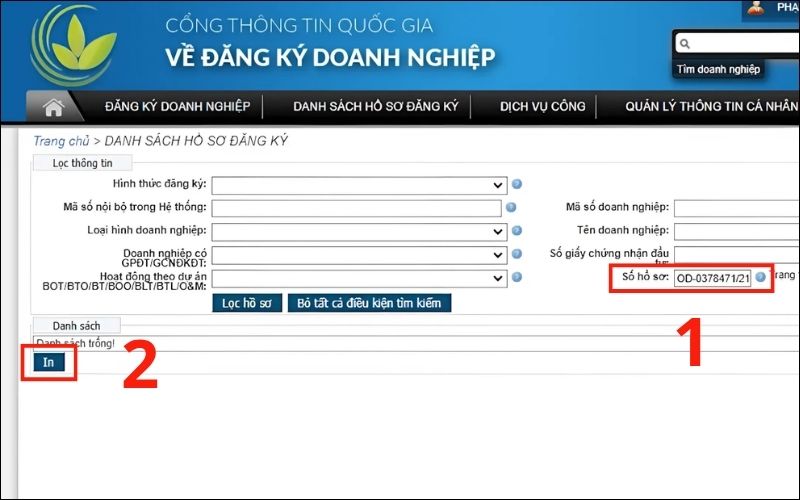Screen dimensions: 800x500
Task: Click help icon beside Mã số nội bộ field
Action: [x=511, y=208]
